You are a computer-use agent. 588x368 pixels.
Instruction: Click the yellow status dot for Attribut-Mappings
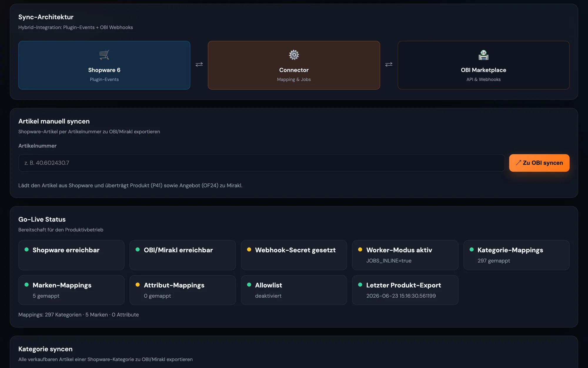[138, 284]
